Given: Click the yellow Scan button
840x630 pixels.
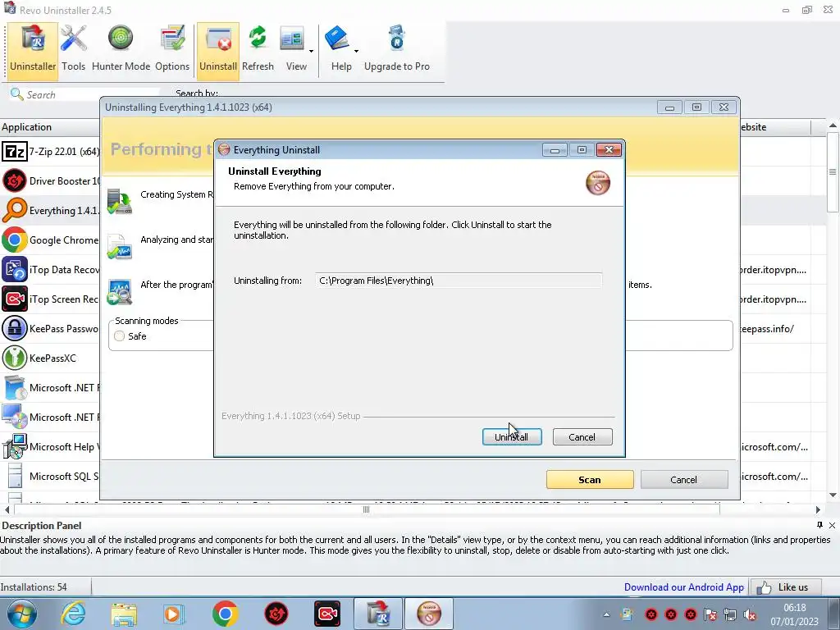Looking at the screenshot, I should click(590, 480).
